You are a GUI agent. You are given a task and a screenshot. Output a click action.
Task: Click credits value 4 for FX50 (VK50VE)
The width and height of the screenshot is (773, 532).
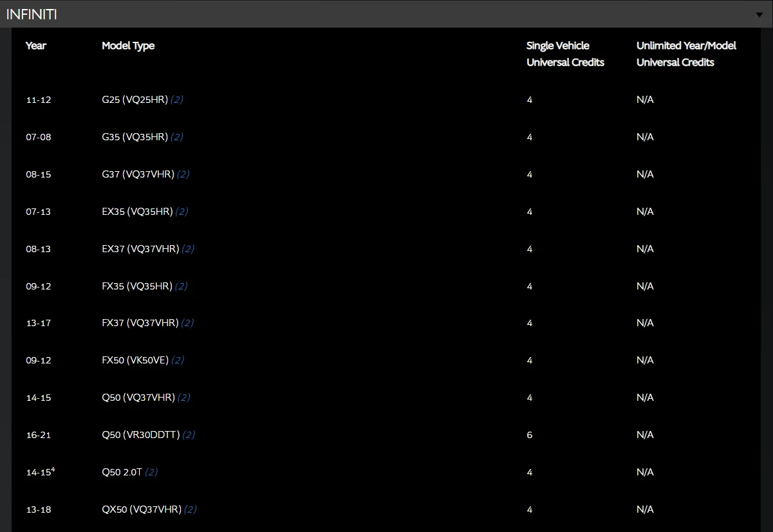(x=530, y=361)
